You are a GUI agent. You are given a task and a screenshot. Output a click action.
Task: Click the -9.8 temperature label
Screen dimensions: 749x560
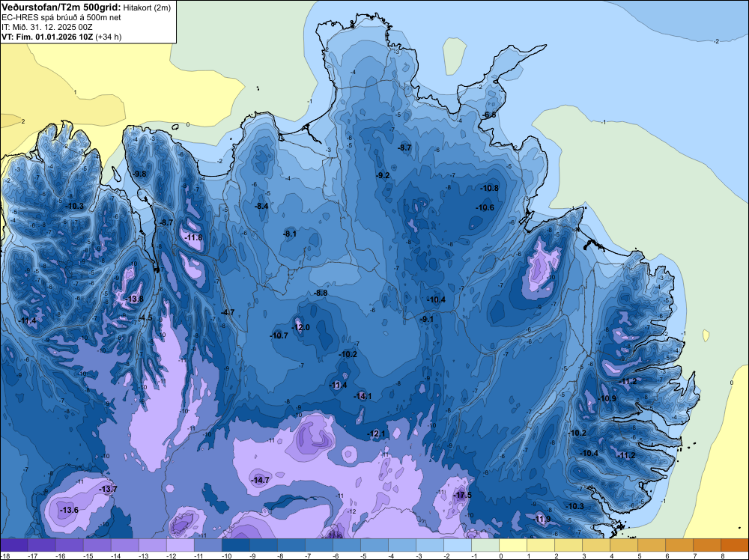tap(140, 174)
